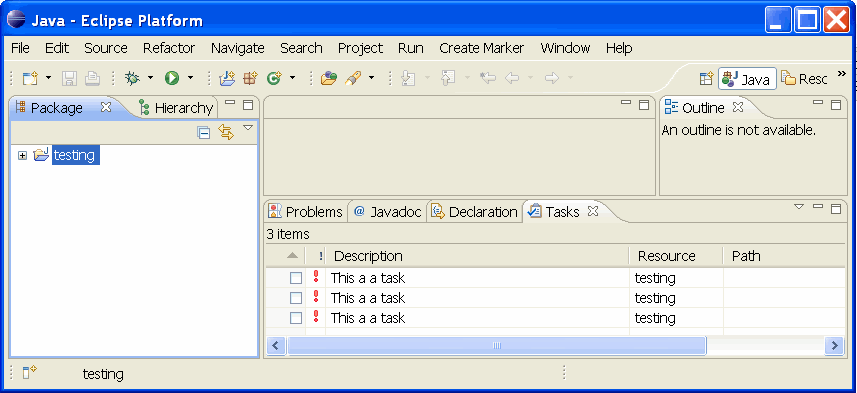
Task: Click the Forward navigation arrow
Action: (551, 78)
